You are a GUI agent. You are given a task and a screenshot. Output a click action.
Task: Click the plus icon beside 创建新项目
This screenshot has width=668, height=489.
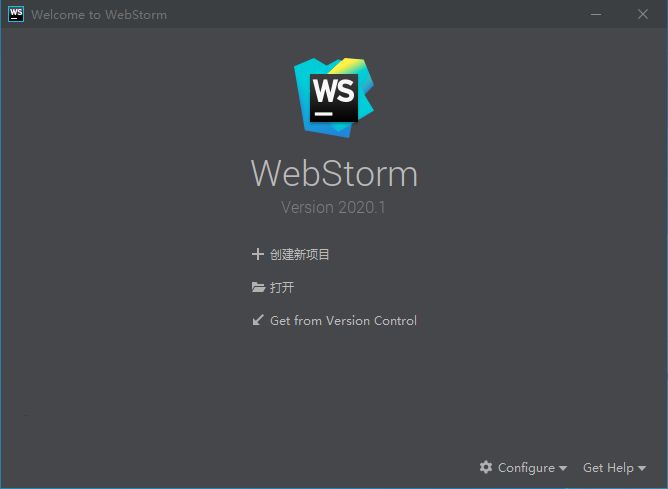pyautogui.click(x=258, y=254)
